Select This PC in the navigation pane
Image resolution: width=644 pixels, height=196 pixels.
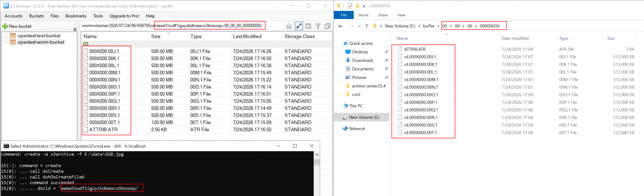pyautogui.click(x=356, y=106)
